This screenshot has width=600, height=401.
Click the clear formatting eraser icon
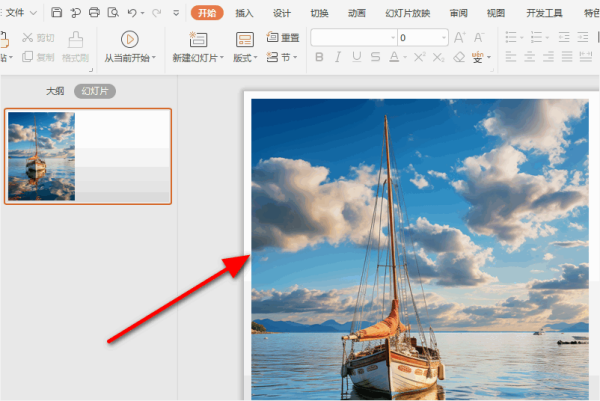pyautogui.click(x=459, y=57)
